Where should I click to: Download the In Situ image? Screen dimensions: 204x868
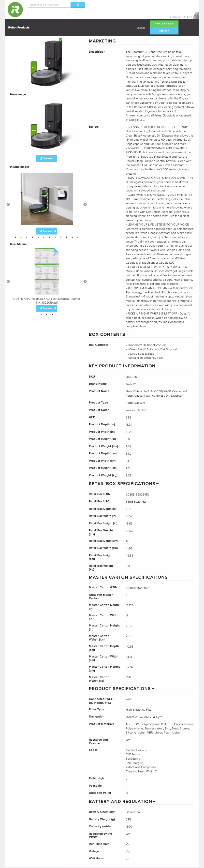[x=47, y=231]
